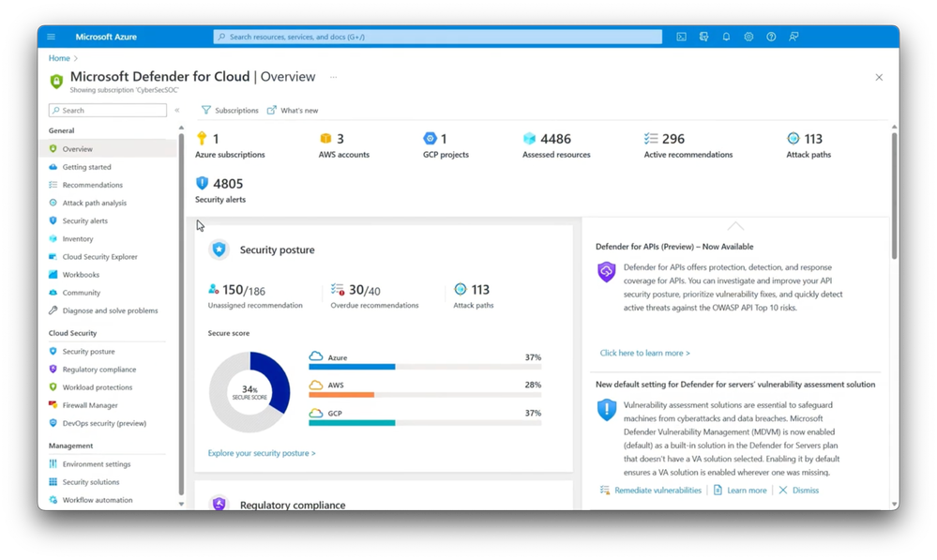
Task: Select Recommendations in the sidebar
Action: click(x=93, y=186)
